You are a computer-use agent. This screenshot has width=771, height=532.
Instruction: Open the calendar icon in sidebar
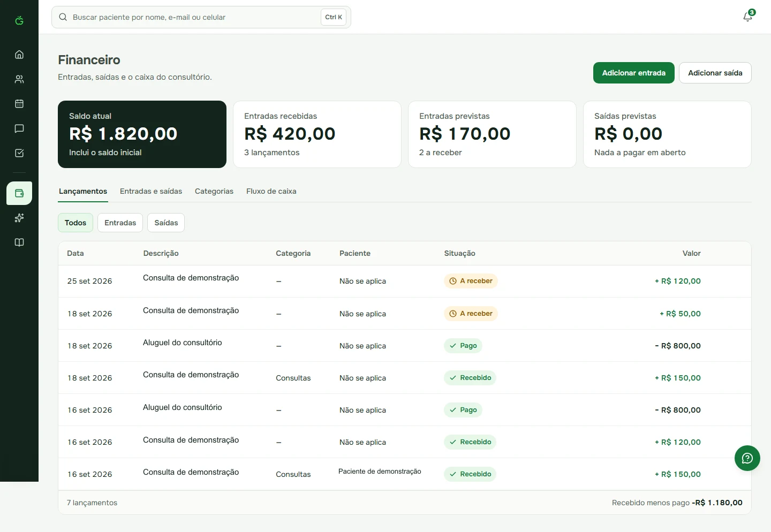click(19, 104)
